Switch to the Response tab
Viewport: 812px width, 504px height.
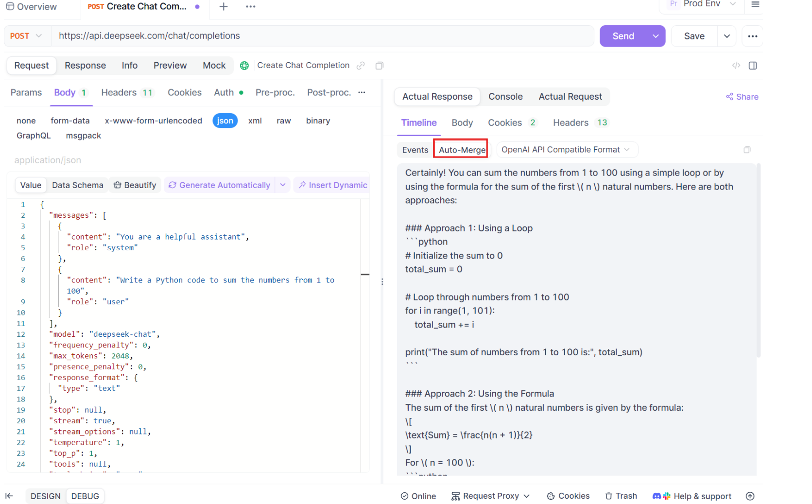[85, 66]
